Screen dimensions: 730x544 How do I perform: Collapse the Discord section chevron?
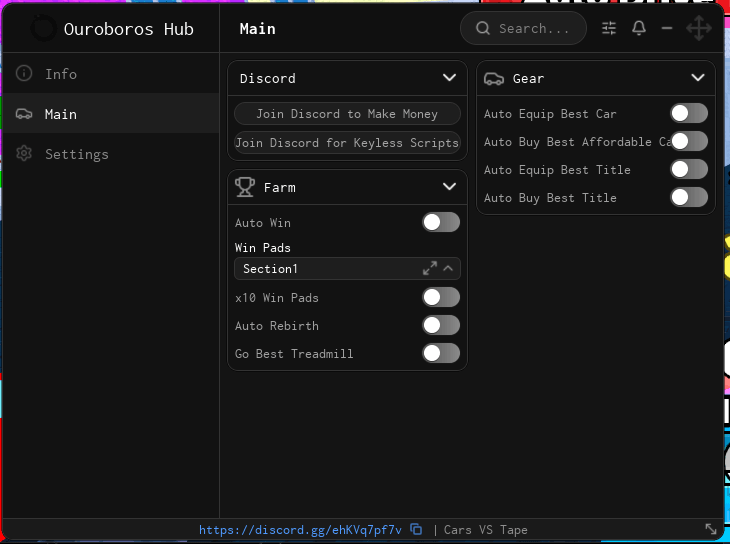click(449, 77)
